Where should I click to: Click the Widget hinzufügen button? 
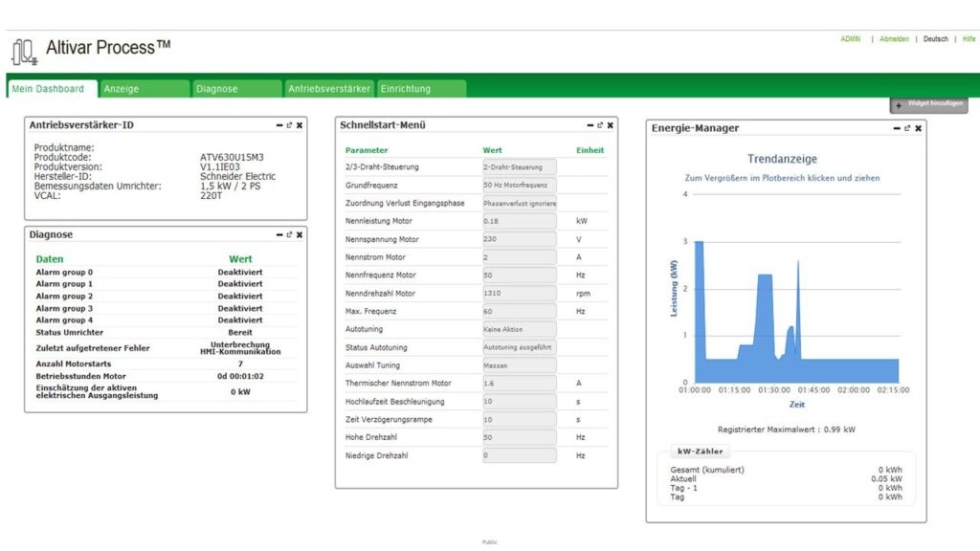coord(928,103)
